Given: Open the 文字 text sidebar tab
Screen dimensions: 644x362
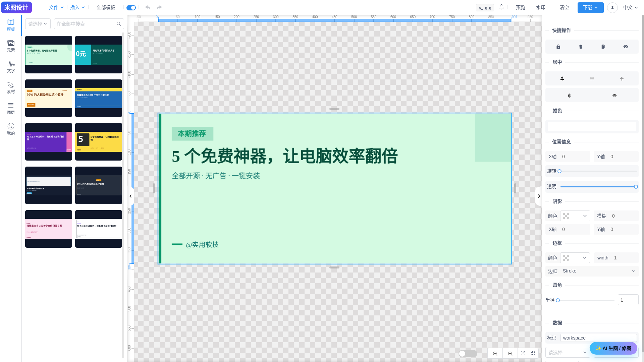Looking at the screenshot, I should tap(11, 67).
